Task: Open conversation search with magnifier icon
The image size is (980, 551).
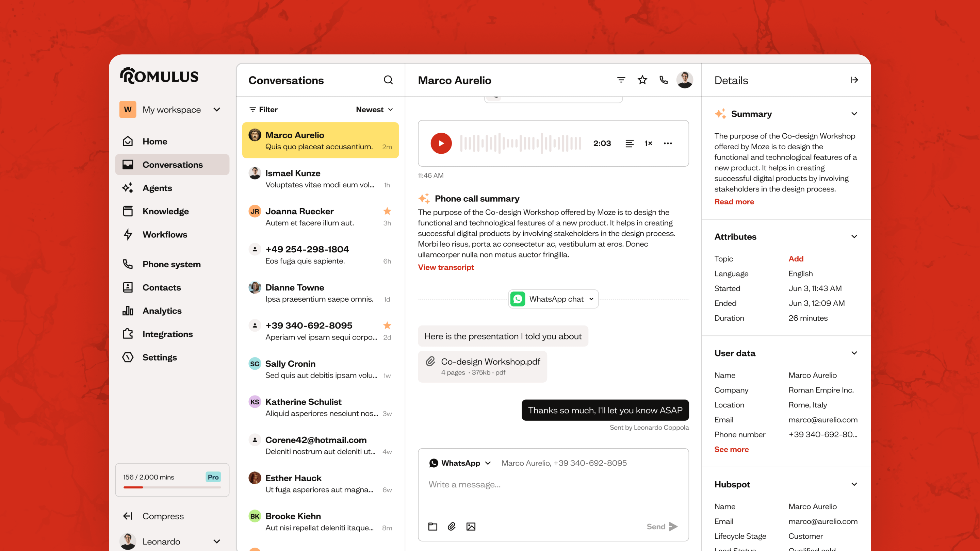Action: [x=388, y=80]
